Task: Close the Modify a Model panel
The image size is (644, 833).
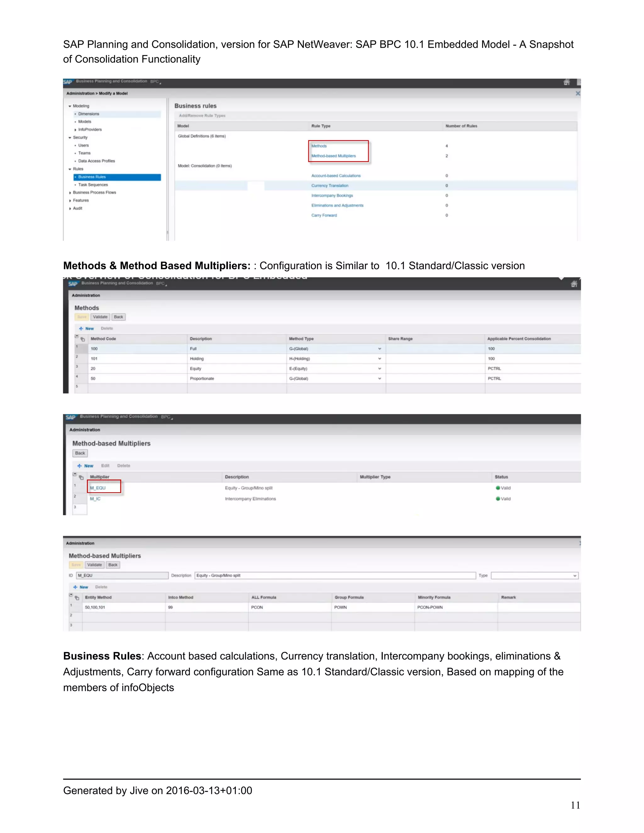Action: click(578, 93)
